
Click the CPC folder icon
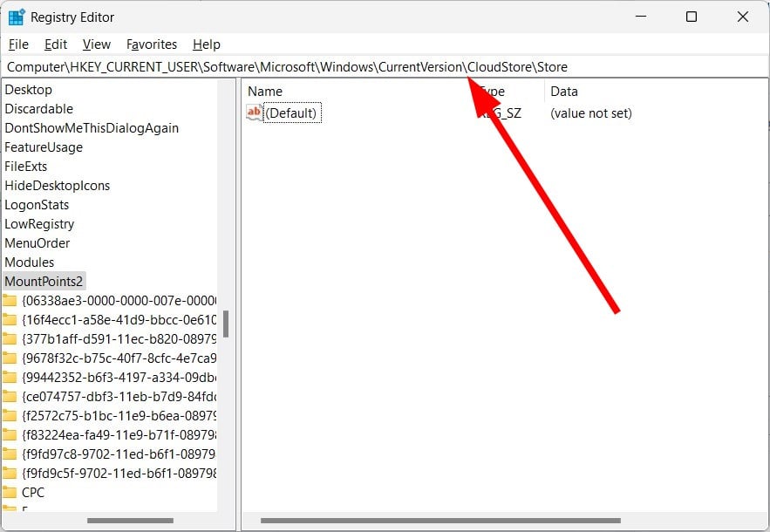[x=10, y=492]
